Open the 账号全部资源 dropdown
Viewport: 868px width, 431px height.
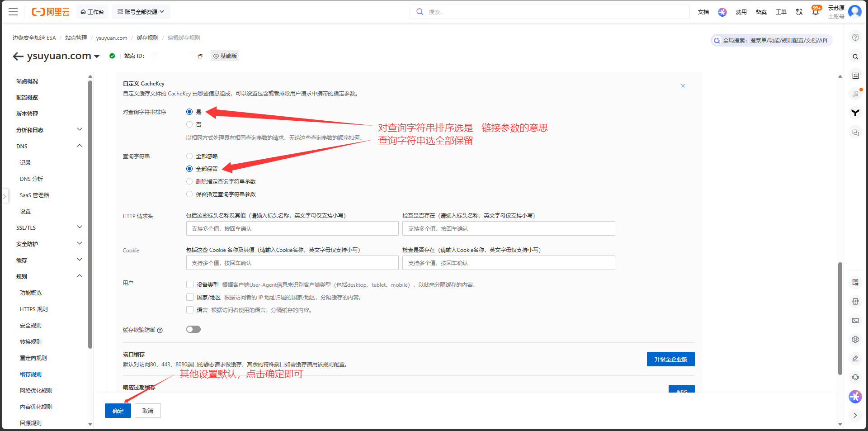pyautogui.click(x=141, y=12)
